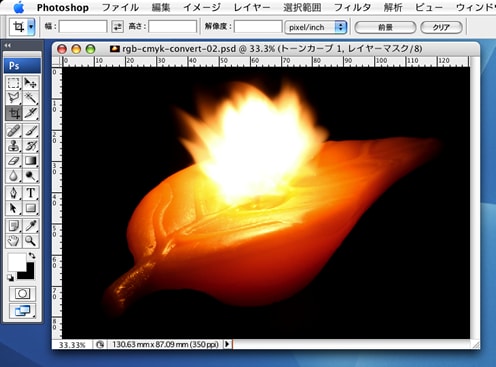The width and height of the screenshot is (496, 367).
Task: Select the Hand tool
Action: (x=14, y=241)
